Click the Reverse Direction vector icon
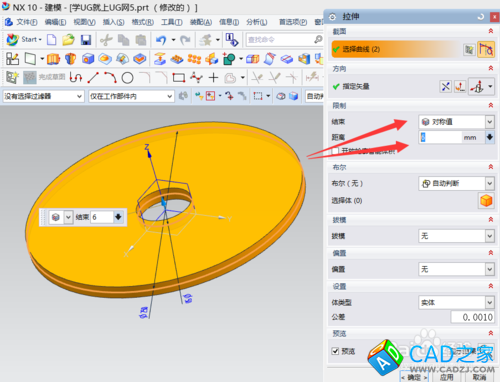 (445, 87)
